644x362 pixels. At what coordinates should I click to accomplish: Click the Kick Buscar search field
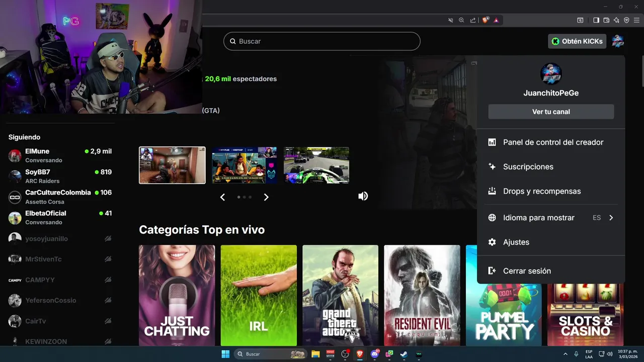pyautogui.click(x=322, y=41)
